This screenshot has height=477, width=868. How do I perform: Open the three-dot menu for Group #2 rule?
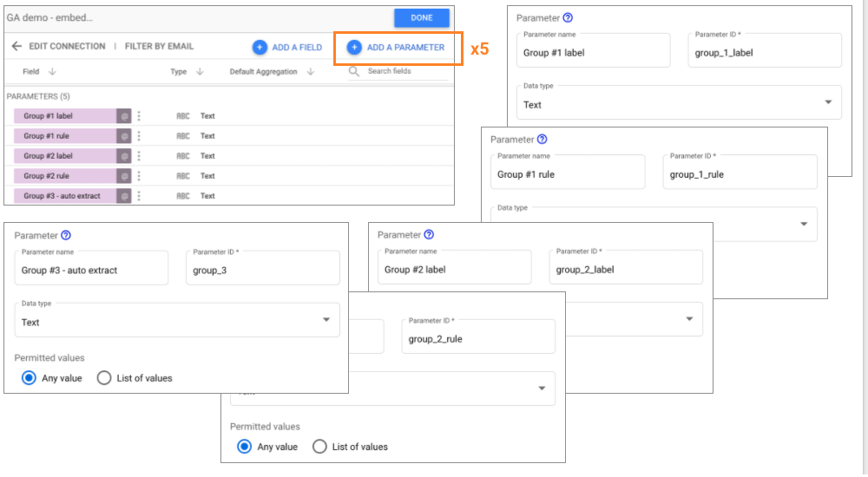click(x=139, y=176)
